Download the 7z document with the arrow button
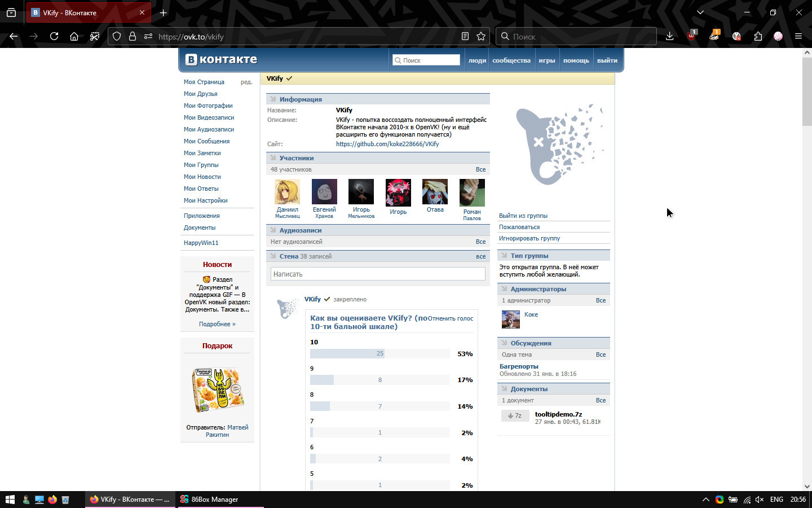Image resolution: width=812 pixels, height=508 pixels. coord(515,416)
